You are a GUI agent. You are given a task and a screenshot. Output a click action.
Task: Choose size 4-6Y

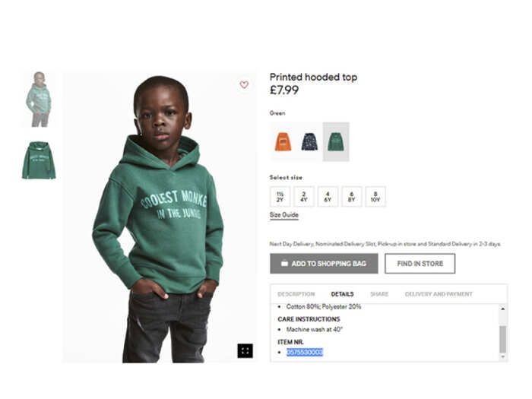328,196
